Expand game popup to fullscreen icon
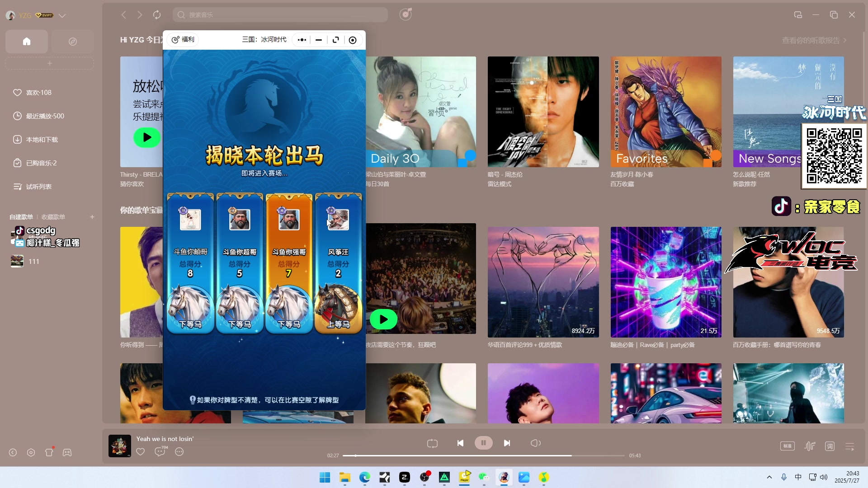This screenshot has width=868, height=488. [x=335, y=40]
